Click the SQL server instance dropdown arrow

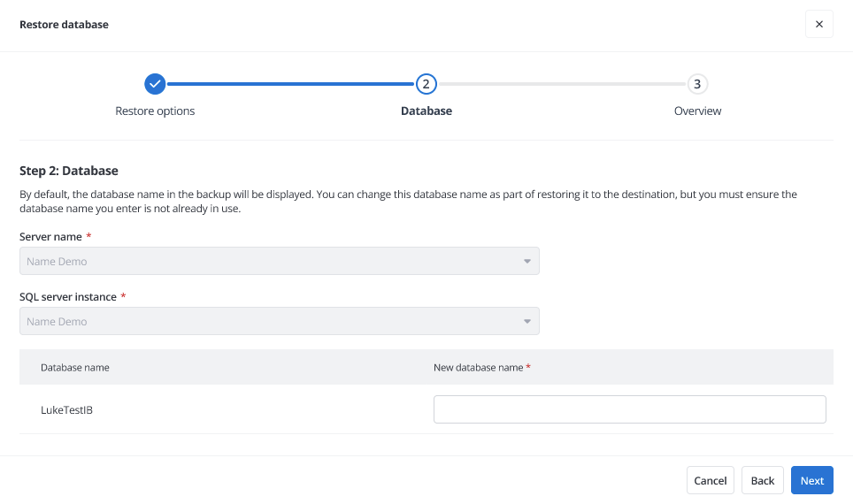click(x=526, y=322)
